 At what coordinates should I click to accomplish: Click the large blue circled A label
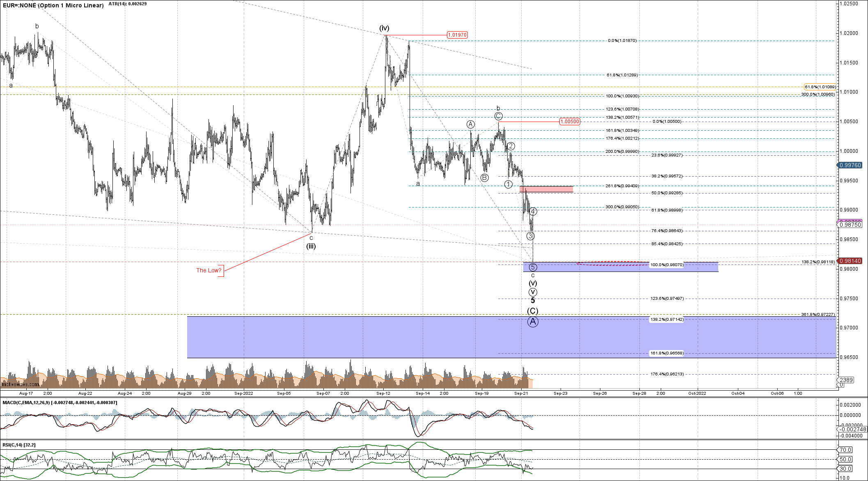[533, 322]
